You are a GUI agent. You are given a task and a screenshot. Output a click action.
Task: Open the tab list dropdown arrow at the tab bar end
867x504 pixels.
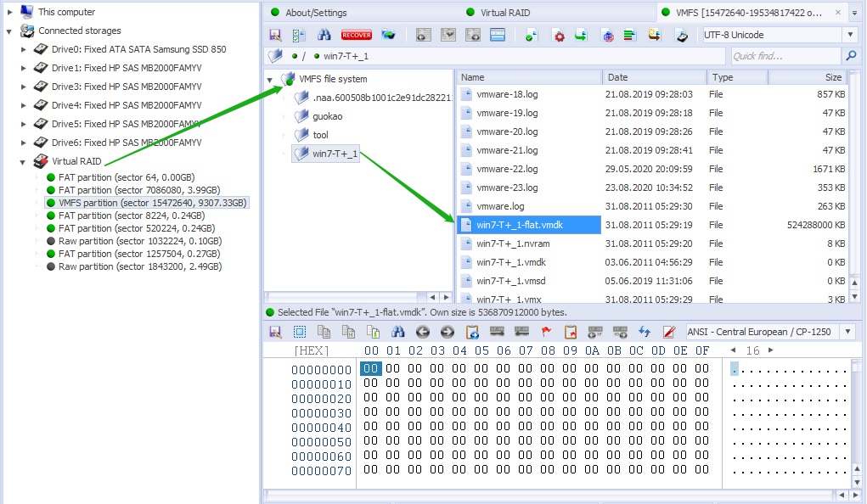point(855,13)
